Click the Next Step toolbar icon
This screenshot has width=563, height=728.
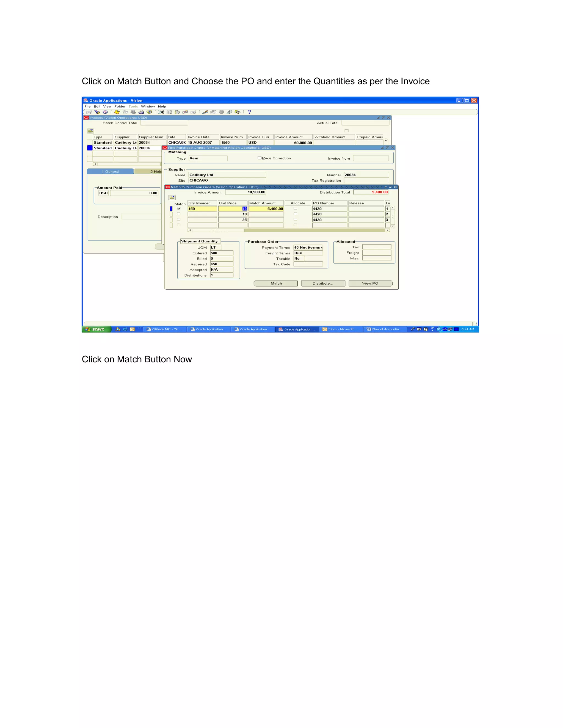(125, 112)
